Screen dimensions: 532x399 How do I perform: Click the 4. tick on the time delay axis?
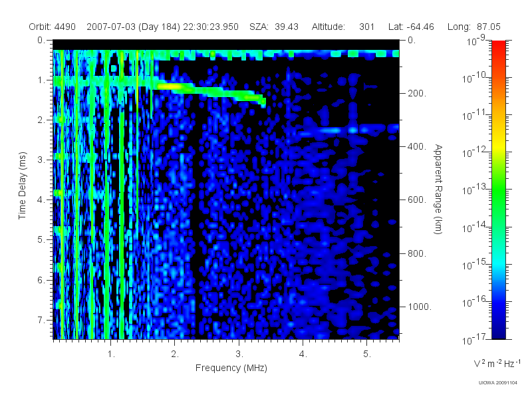[x=41, y=200]
